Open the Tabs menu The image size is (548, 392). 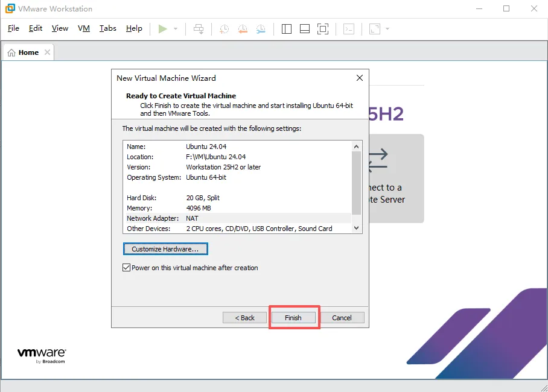(x=107, y=28)
